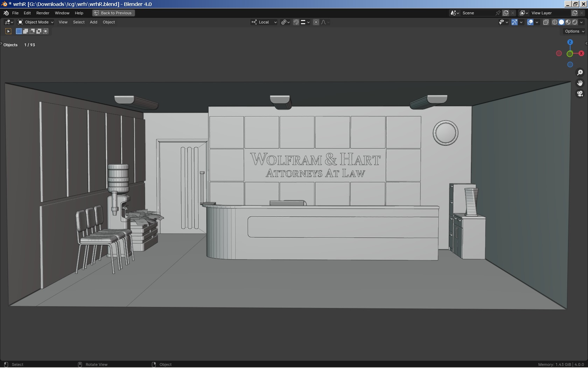Select the Select Box tool icon
The width and height of the screenshot is (588, 368).
click(x=8, y=31)
